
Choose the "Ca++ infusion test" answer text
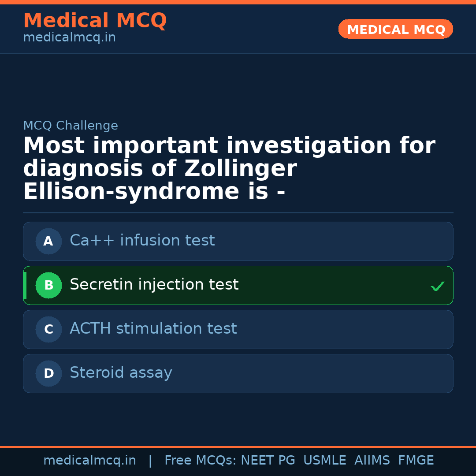tap(142, 241)
